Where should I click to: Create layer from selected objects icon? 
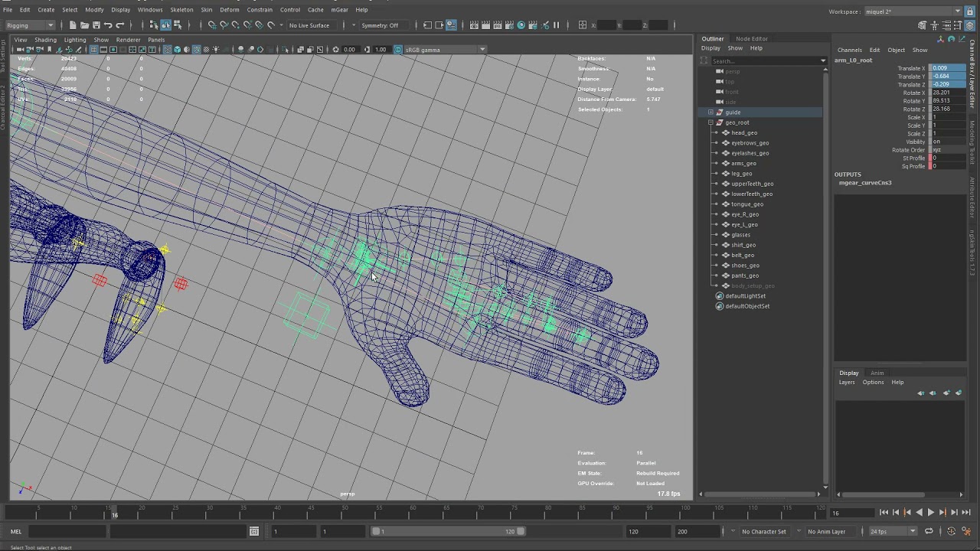(x=958, y=393)
